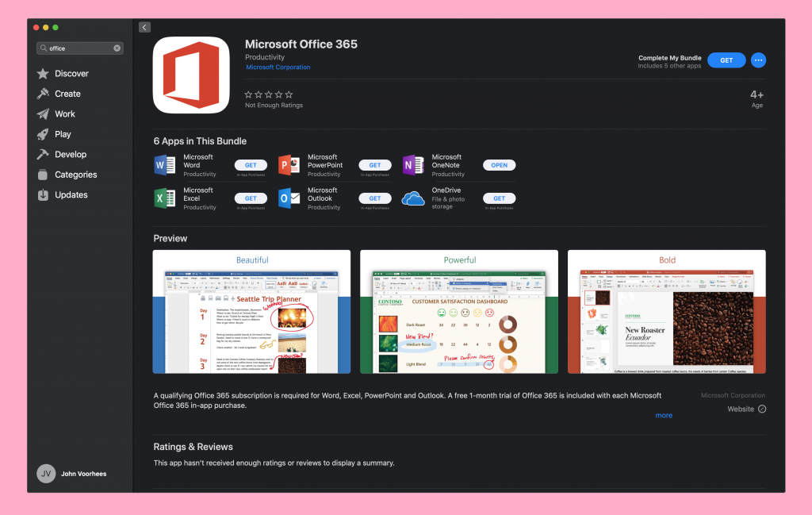This screenshot has width=812, height=515.
Task: Click the Outlook app icon
Action: point(289,198)
